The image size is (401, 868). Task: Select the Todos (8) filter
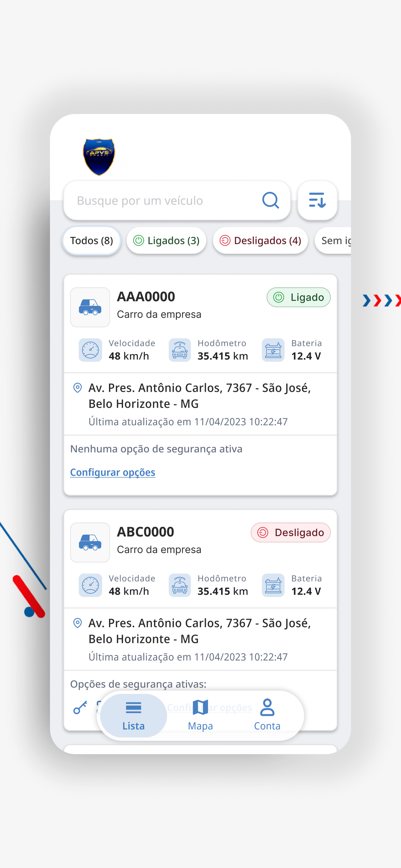click(x=92, y=241)
